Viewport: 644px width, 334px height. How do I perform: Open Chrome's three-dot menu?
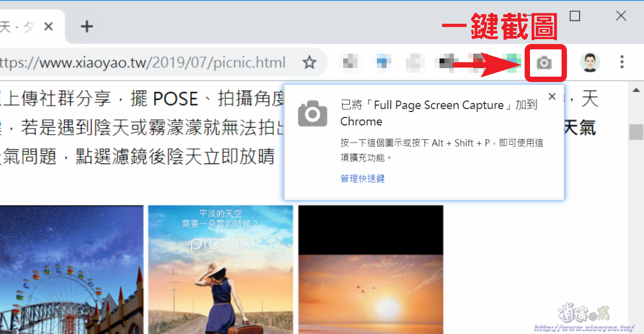point(622,62)
